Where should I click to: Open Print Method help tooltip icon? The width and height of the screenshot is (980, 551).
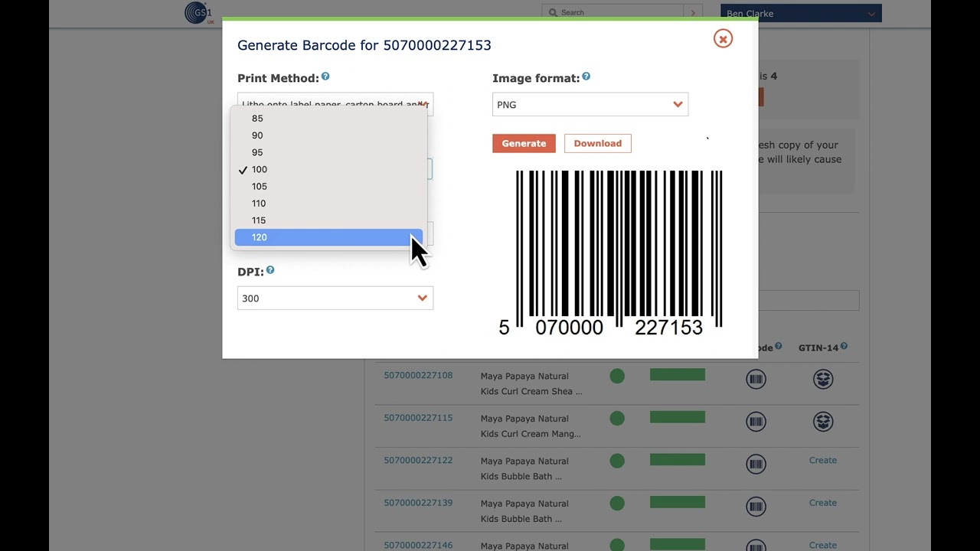click(325, 77)
